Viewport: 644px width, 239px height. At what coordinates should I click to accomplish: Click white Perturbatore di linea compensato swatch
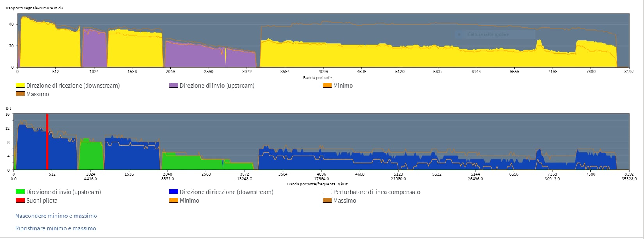pyautogui.click(x=327, y=192)
